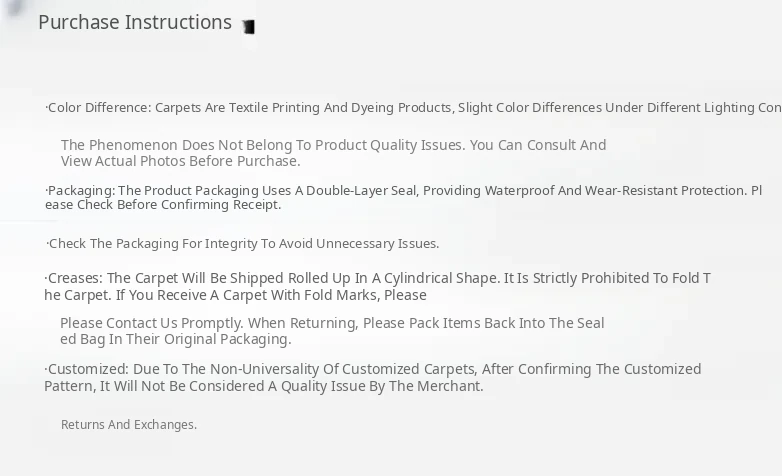Click 'he Carpet. If You Receive' line

coord(235,295)
